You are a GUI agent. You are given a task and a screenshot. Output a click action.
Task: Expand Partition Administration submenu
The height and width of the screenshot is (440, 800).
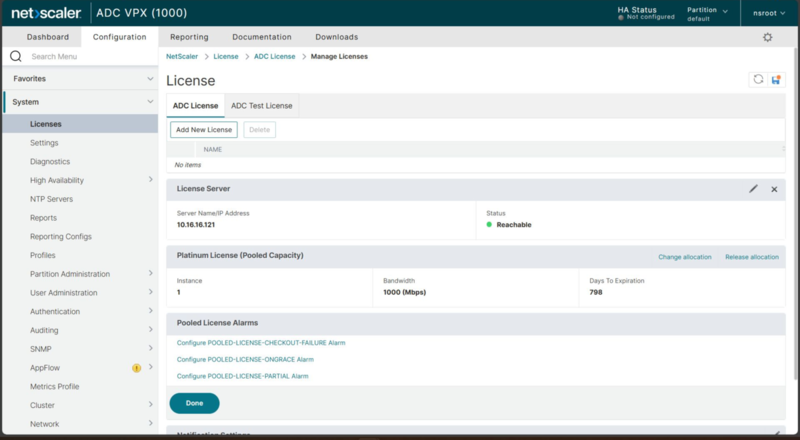coord(151,273)
